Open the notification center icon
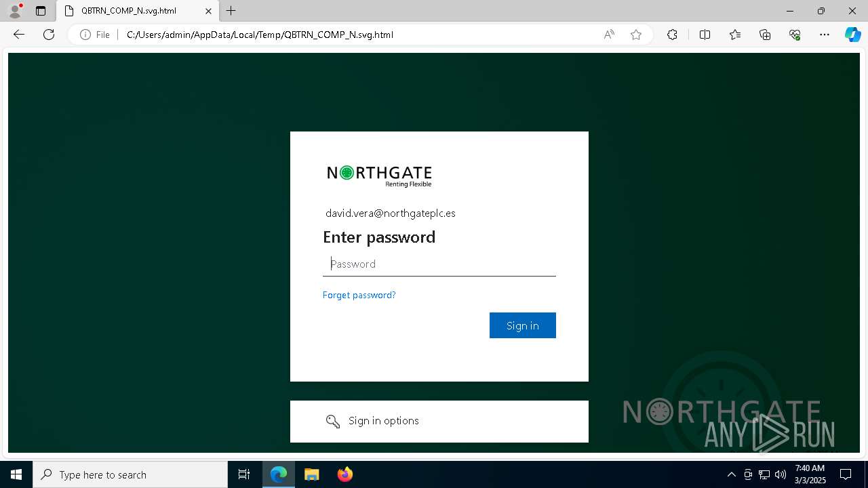The width and height of the screenshot is (868, 488). coord(846,474)
